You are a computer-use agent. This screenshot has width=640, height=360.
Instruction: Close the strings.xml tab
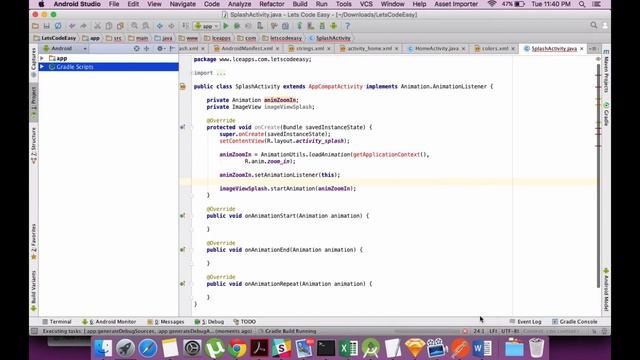tap(329, 49)
